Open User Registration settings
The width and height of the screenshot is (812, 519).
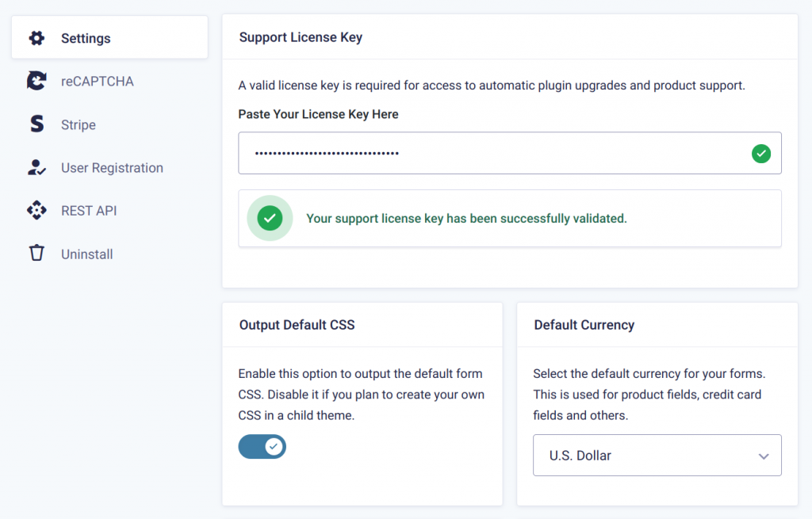pyautogui.click(x=111, y=167)
